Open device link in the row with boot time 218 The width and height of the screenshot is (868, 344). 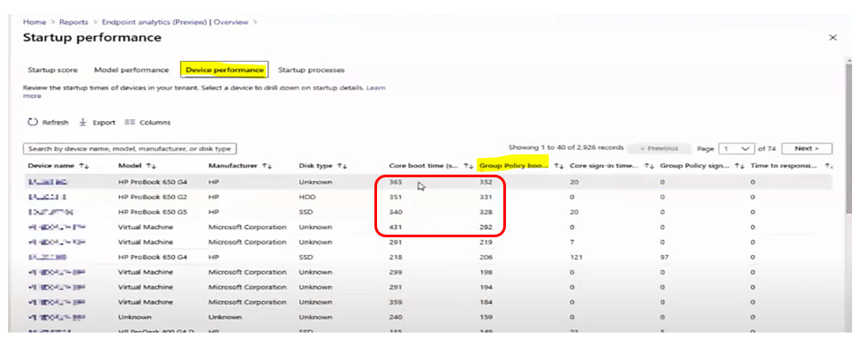(48, 258)
